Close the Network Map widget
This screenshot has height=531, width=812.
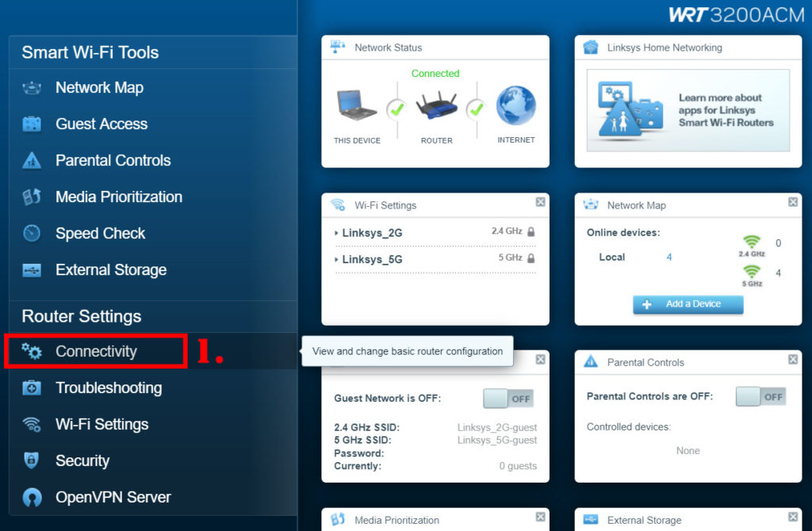coord(793,204)
